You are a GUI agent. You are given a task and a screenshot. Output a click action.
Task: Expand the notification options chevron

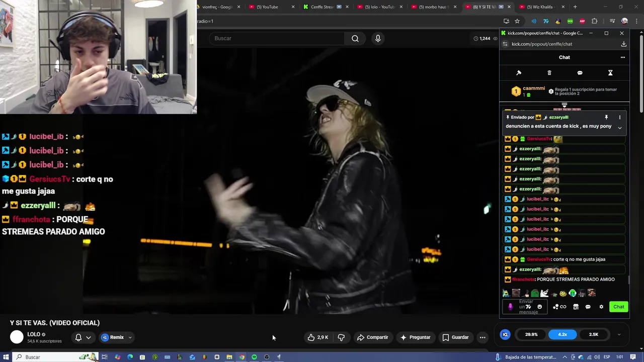pos(89,337)
